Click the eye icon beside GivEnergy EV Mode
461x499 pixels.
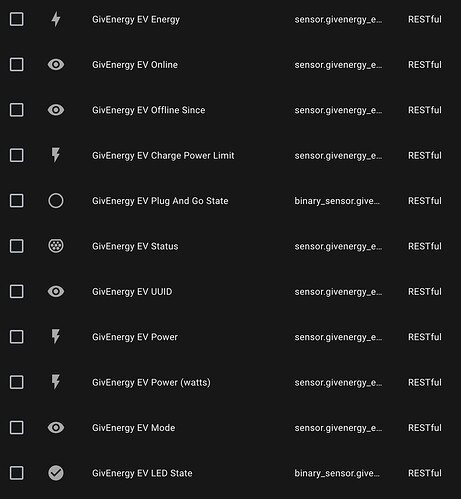pos(56,427)
